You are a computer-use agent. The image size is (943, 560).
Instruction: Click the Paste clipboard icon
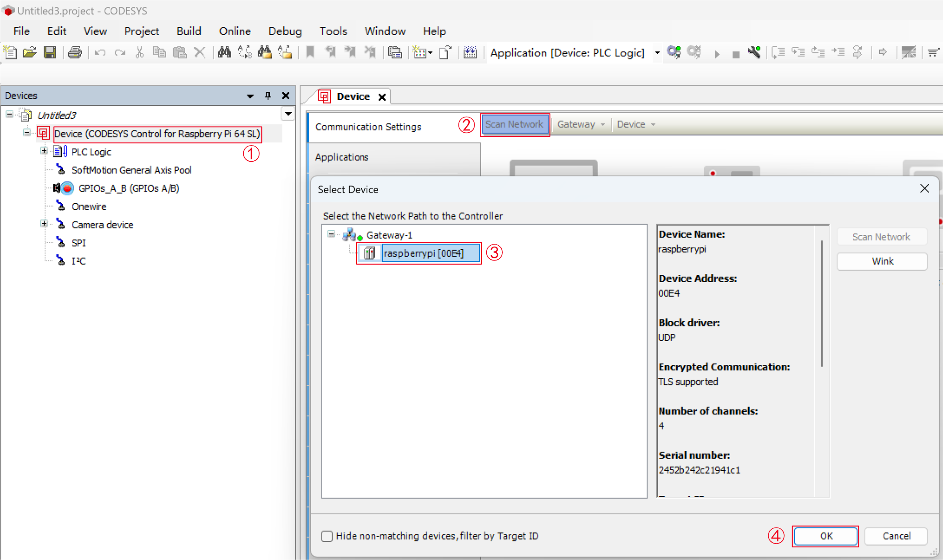[180, 52]
